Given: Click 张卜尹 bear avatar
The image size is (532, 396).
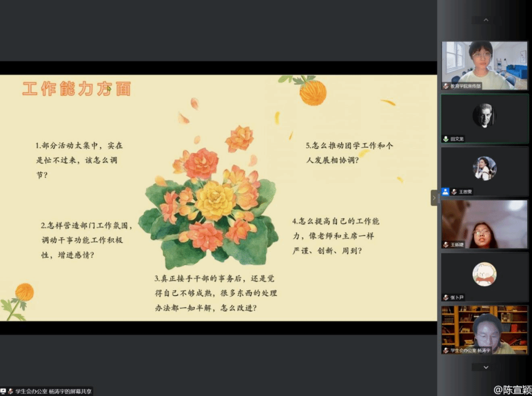Looking at the screenshot, I should click(484, 274).
